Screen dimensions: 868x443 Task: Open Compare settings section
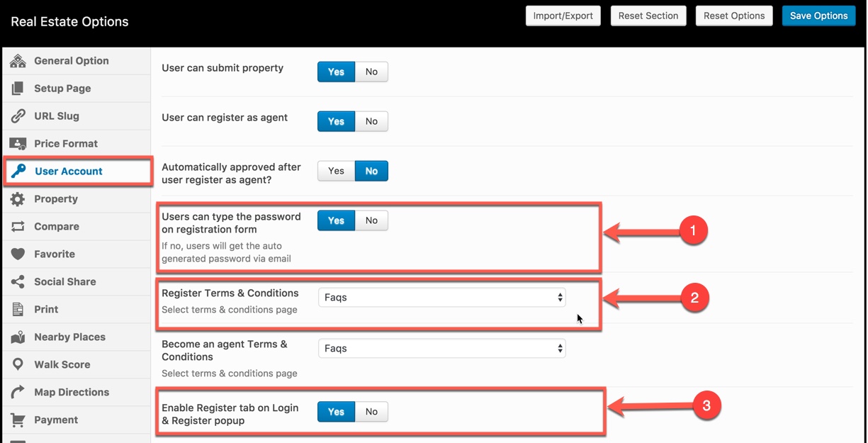(x=77, y=227)
